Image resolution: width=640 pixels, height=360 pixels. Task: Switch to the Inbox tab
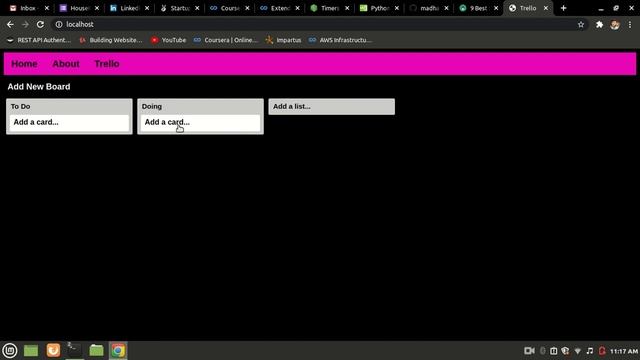pos(27,8)
